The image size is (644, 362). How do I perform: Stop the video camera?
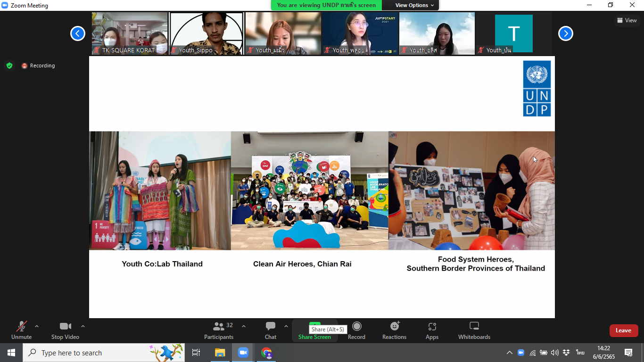tap(65, 330)
